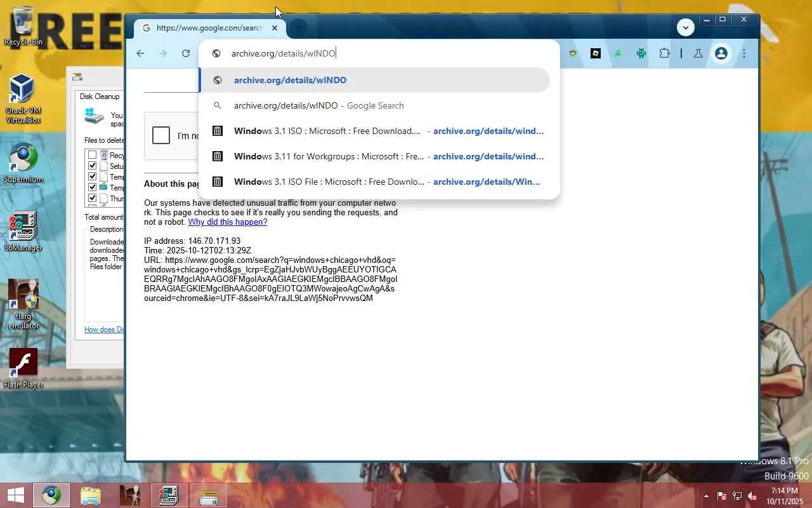This screenshot has width=812, height=508.
Task: Select the Disk Cleanup tab in Disk Cleanup window
Action: click(x=100, y=97)
